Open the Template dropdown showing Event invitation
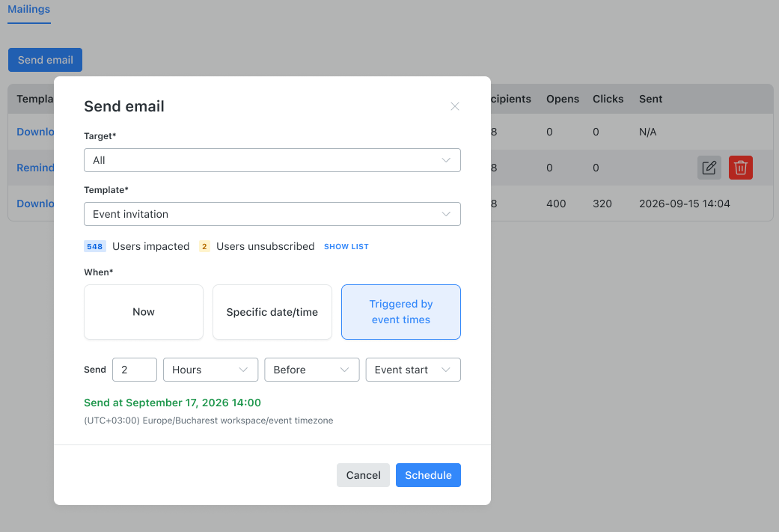This screenshot has width=779, height=532. [272, 214]
